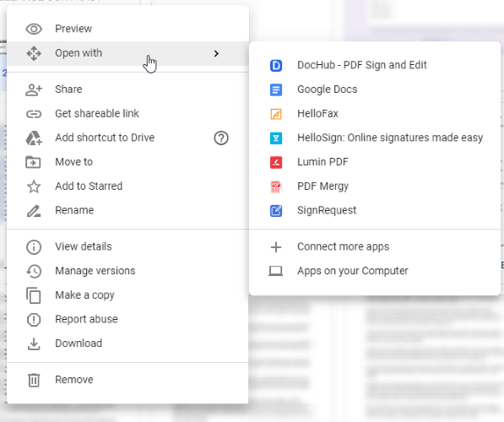Image resolution: width=504 pixels, height=422 pixels.
Task: Choose HelloSign: Online signatures made easy
Action: point(375,138)
